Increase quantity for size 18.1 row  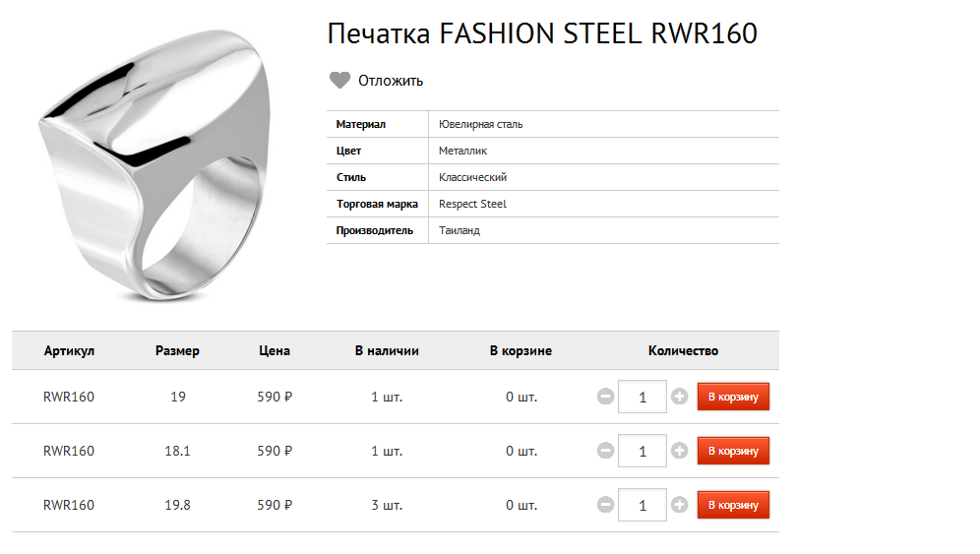click(679, 451)
